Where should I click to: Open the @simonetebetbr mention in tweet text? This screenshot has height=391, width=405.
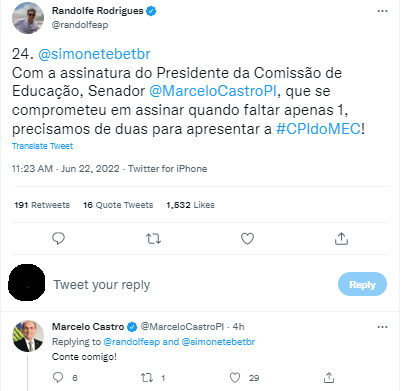(94, 54)
